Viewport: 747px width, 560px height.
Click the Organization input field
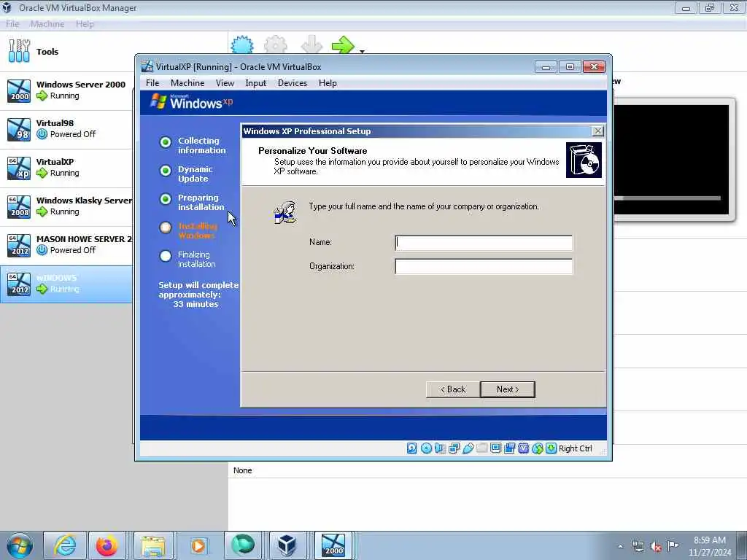484,266
